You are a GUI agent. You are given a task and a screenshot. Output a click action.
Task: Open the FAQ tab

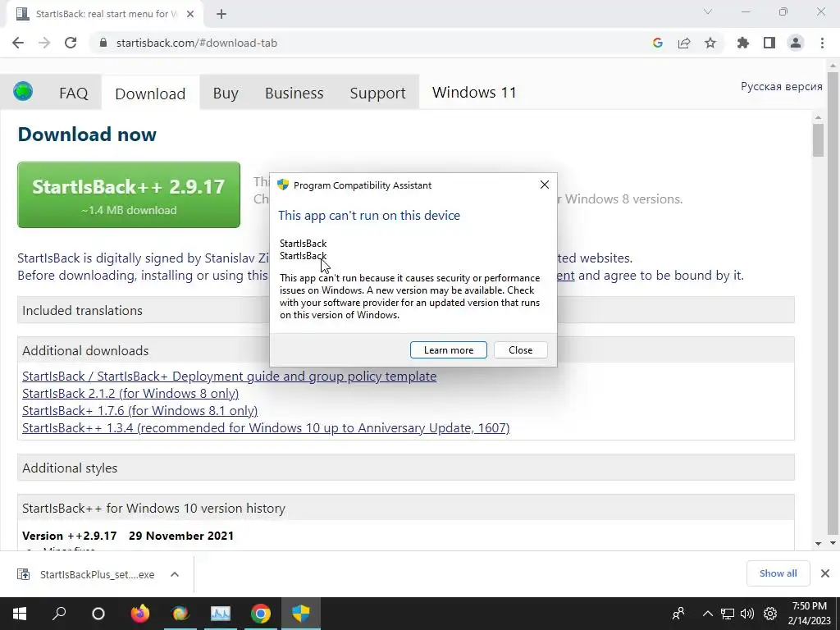(73, 94)
